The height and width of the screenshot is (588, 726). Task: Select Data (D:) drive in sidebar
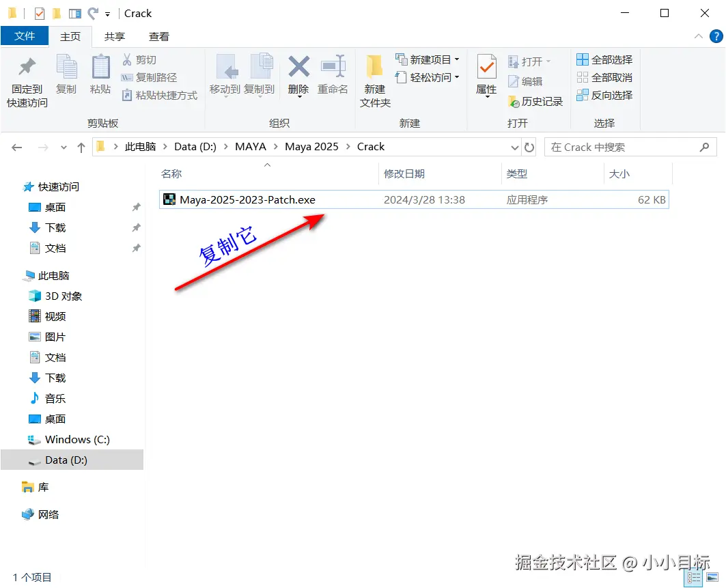[x=72, y=460]
